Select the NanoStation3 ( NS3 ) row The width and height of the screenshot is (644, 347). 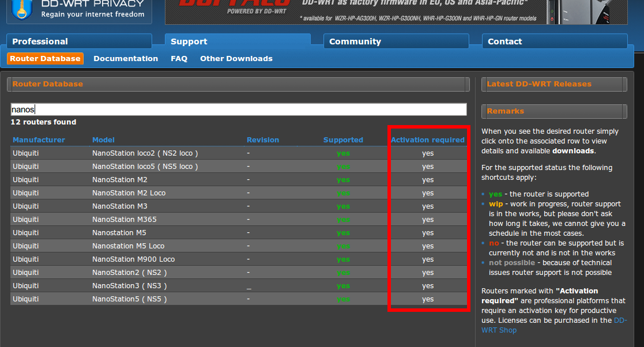click(239, 286)
